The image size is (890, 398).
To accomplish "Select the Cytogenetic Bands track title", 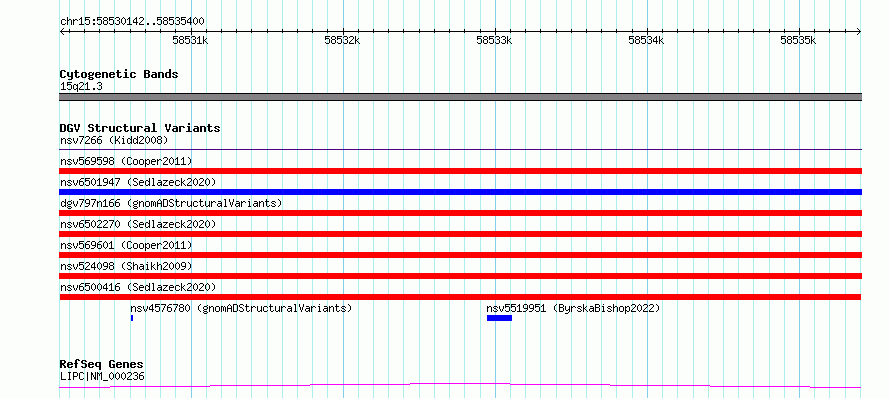I will click(119, 74).
